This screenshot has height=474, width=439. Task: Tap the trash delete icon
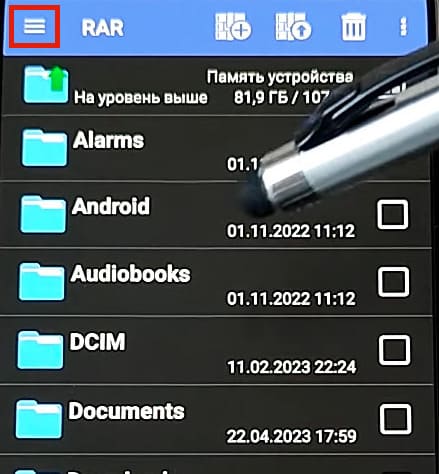(x=353, y=27)
